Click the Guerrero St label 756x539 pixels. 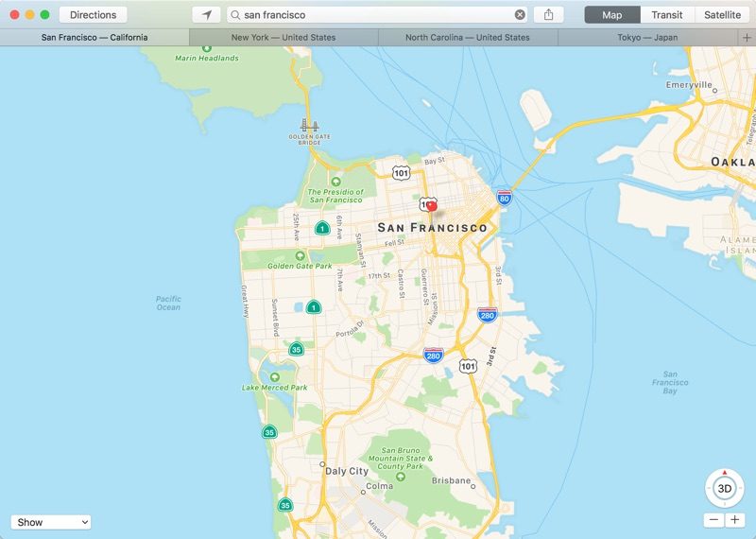(x=424, y=287)
